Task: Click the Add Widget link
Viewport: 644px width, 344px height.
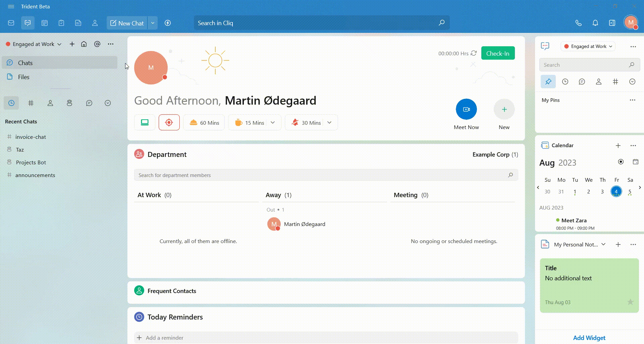Action: click(589, 338)
